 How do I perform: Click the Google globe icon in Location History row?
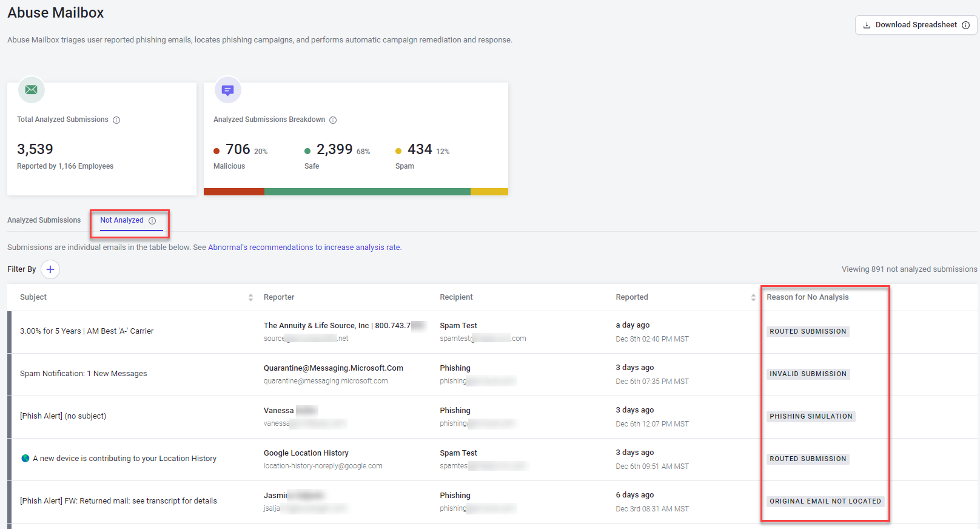(25, 458)
